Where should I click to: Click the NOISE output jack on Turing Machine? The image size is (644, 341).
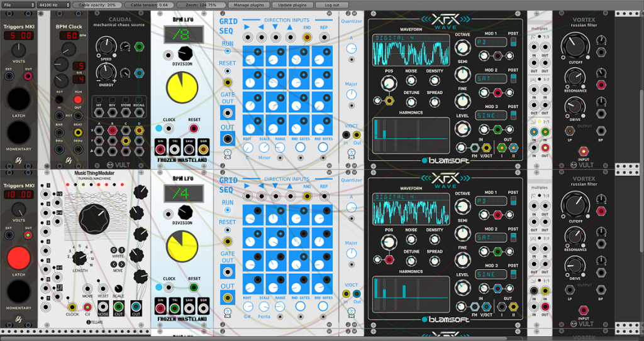click(103, 306)
